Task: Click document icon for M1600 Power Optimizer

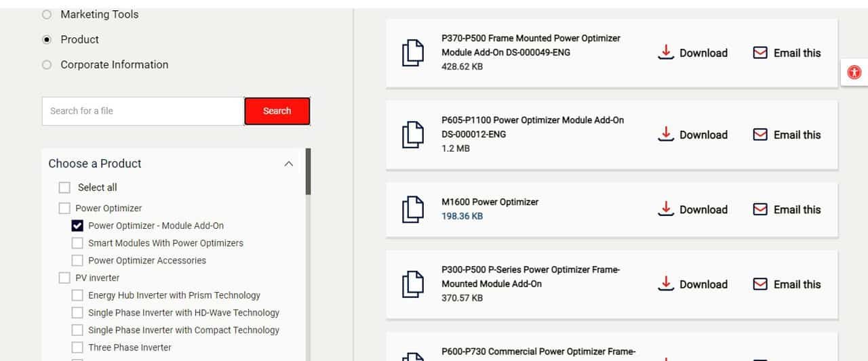Action: point(412,209)
